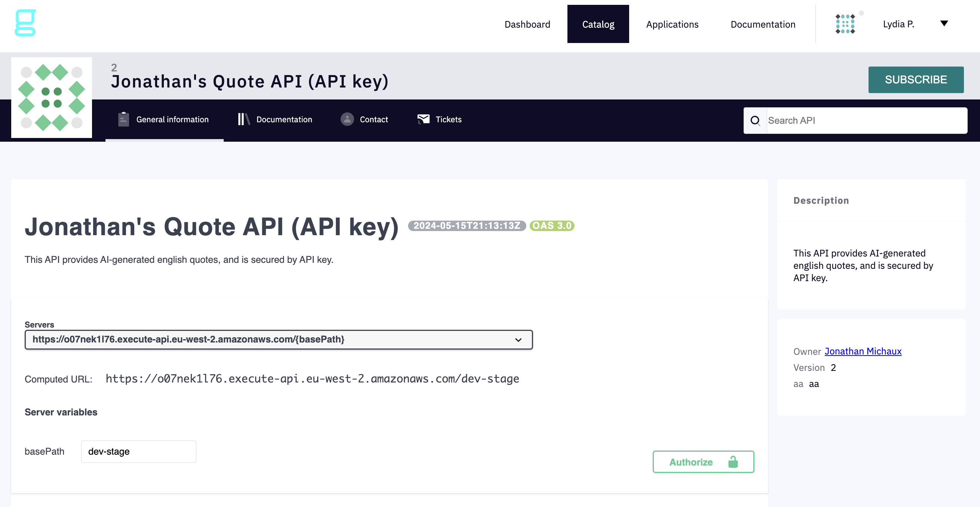Click the basePath dev-stage input field
The image size is (980, 507).
[x=138, y=451]
